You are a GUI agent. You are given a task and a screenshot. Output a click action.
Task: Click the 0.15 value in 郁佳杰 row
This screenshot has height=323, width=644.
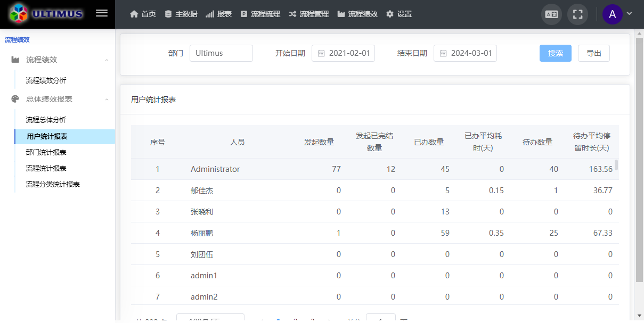[496, 191]
